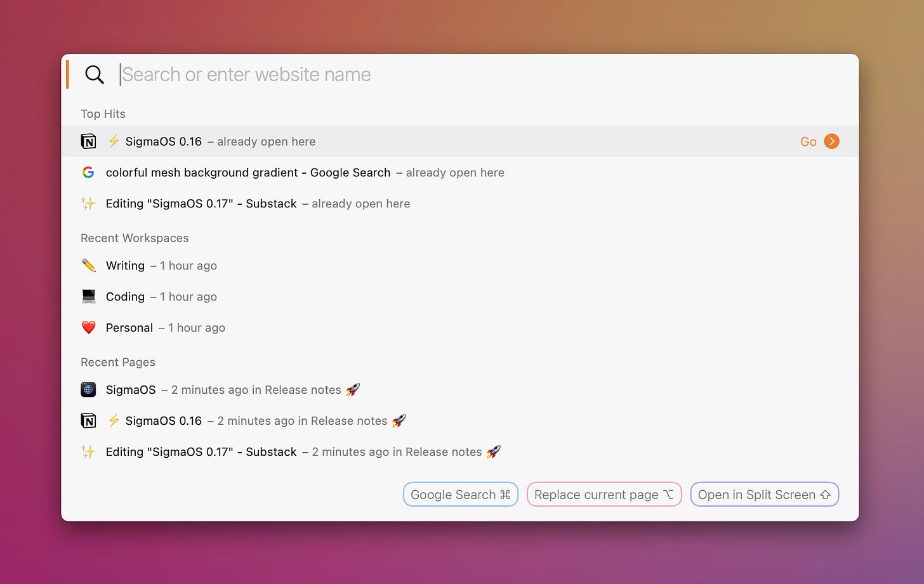The height and width of the screenshot is (584, 924).
Task: Open Top Hits 'Editing "SigmaOS 0.17" - Substack'
Action: point(459,204)
